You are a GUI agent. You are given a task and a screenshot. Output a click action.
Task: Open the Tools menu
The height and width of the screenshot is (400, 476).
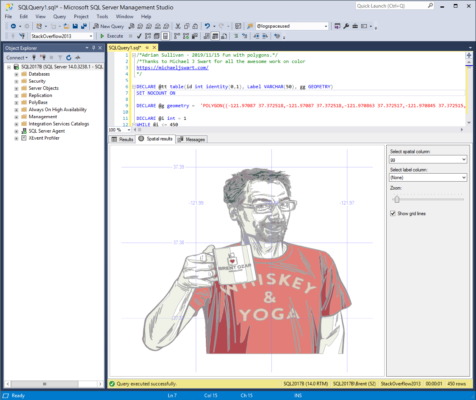(102, 16)
